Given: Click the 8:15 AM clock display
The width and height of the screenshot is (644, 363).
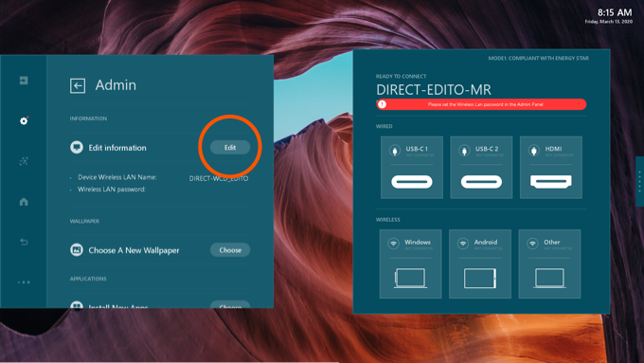Looking at the screenshot, I should coord(615,12).
